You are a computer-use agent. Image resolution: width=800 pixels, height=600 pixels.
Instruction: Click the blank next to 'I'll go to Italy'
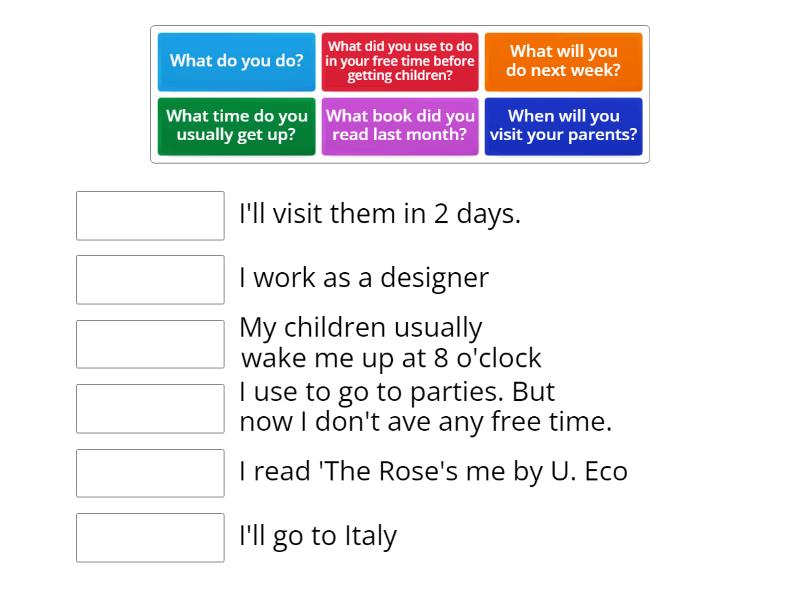click(x=150, y=538)
